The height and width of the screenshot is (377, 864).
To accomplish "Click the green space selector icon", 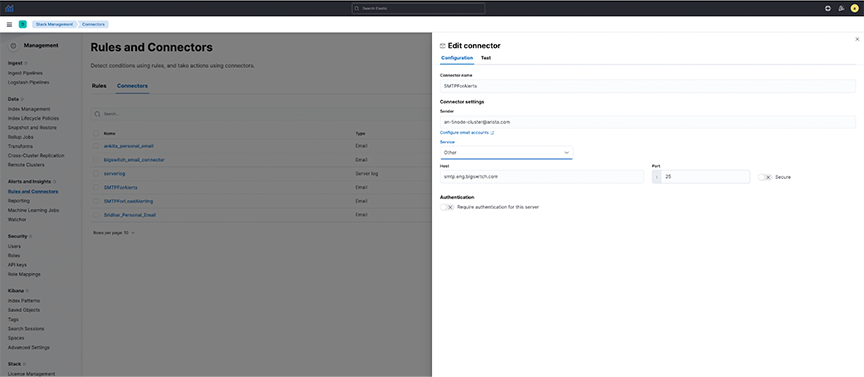I will pos(23,24).
